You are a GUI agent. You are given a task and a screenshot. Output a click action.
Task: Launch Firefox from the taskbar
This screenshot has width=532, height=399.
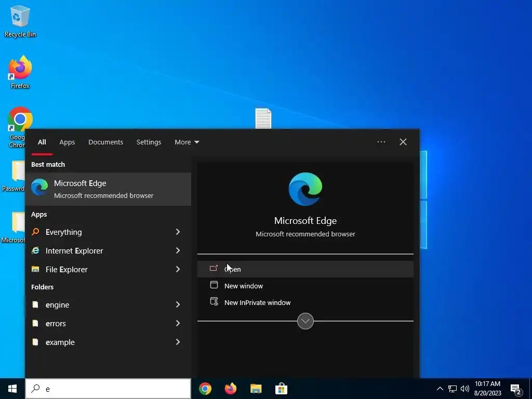231,389
